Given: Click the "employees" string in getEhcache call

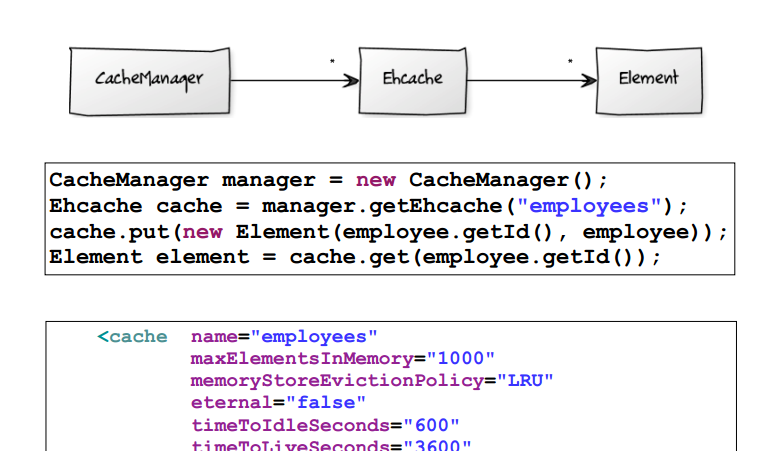Looking at the screenshot, I should click(x=589, y=206).
